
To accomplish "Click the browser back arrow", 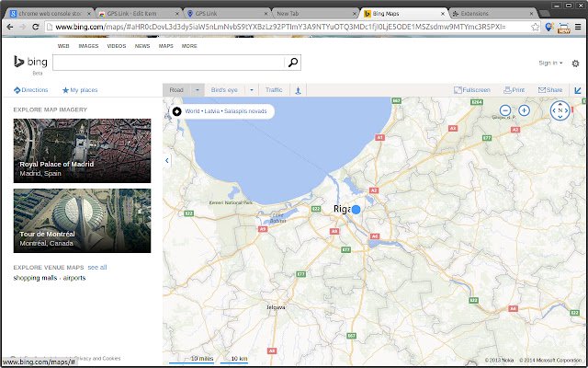I will coord(10,27).
